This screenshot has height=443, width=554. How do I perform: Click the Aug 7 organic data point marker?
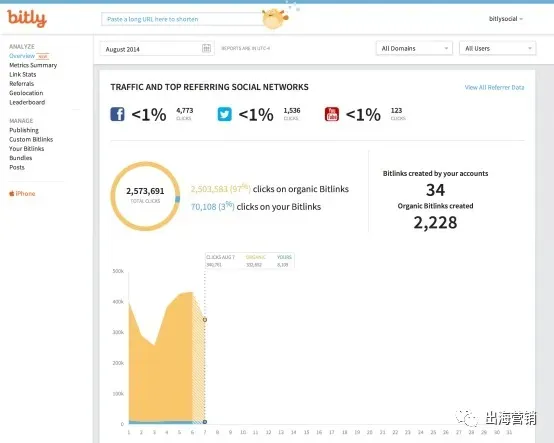point(205,320)
